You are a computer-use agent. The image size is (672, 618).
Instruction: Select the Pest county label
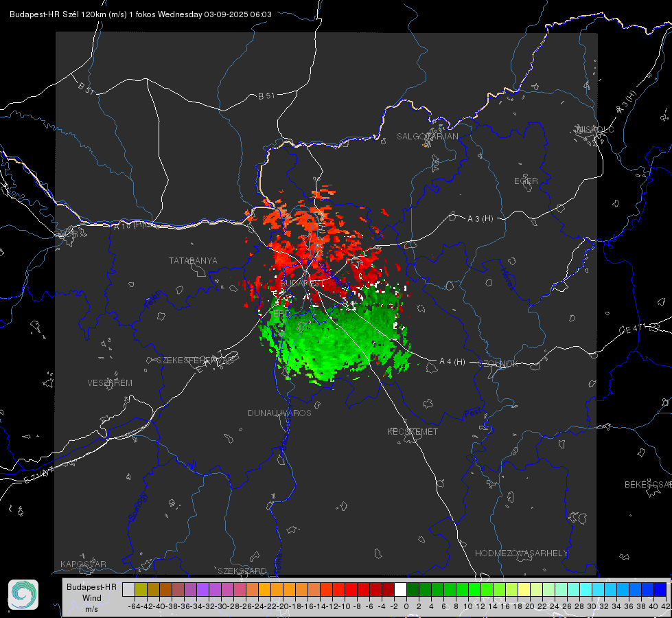472,414
